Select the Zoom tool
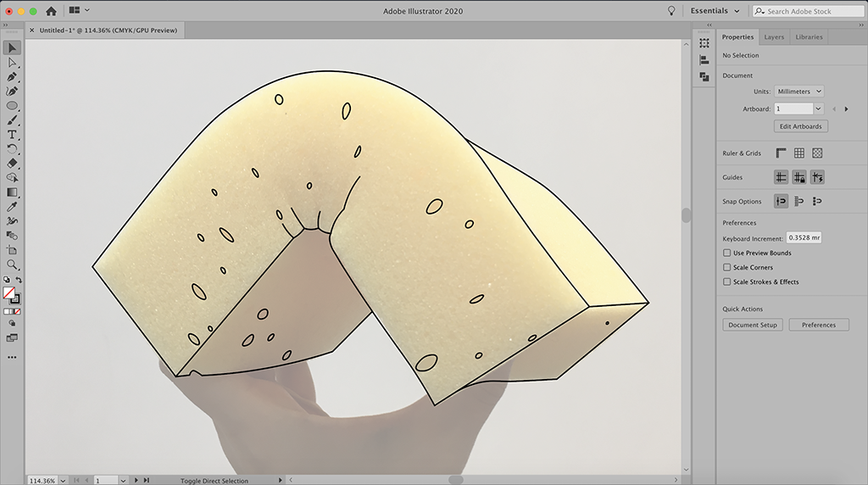The height and width of the screenshot is (485, 868). [12, 265]
